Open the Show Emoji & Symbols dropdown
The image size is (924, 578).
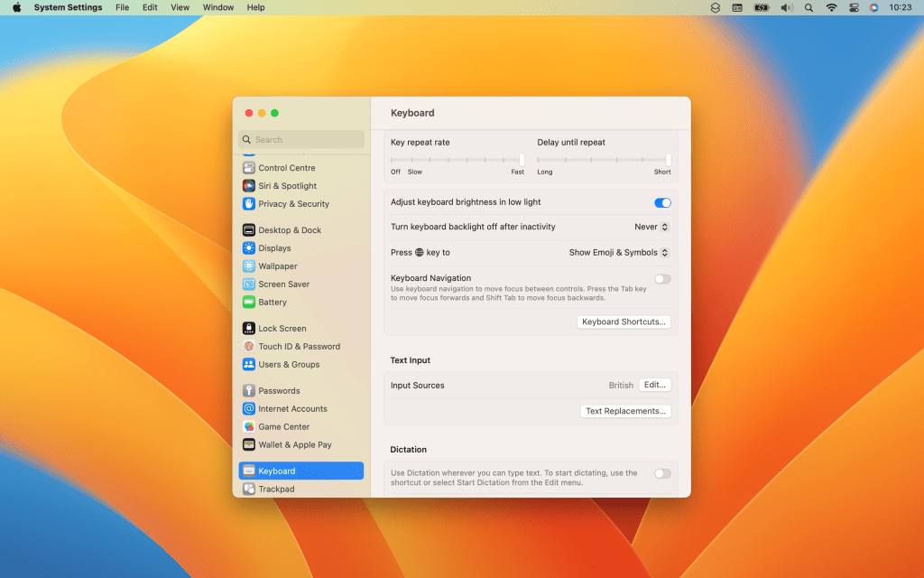[x=619, y=253]
